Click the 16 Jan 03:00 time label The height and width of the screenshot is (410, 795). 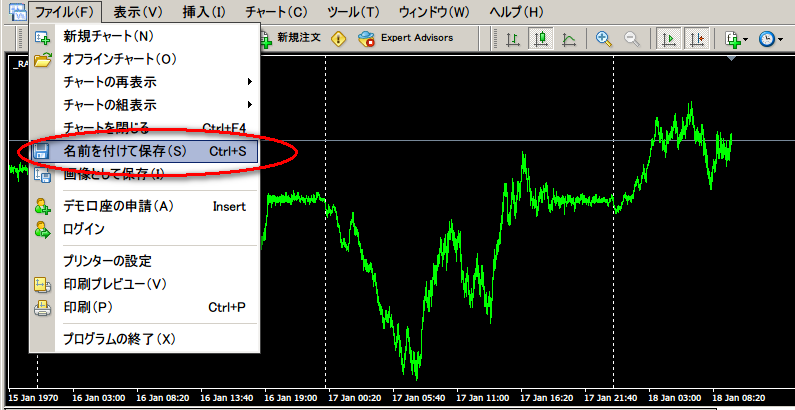(99, 397)
